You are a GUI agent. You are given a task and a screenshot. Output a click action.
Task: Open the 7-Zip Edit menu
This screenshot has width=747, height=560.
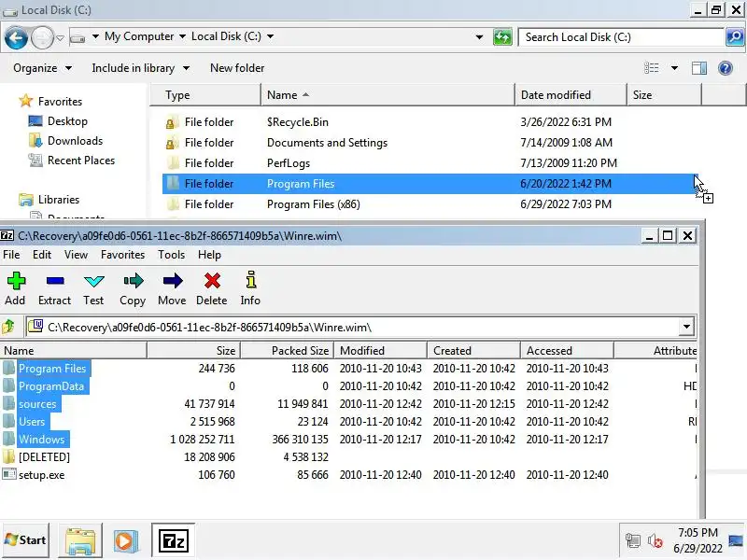(42, 255)
